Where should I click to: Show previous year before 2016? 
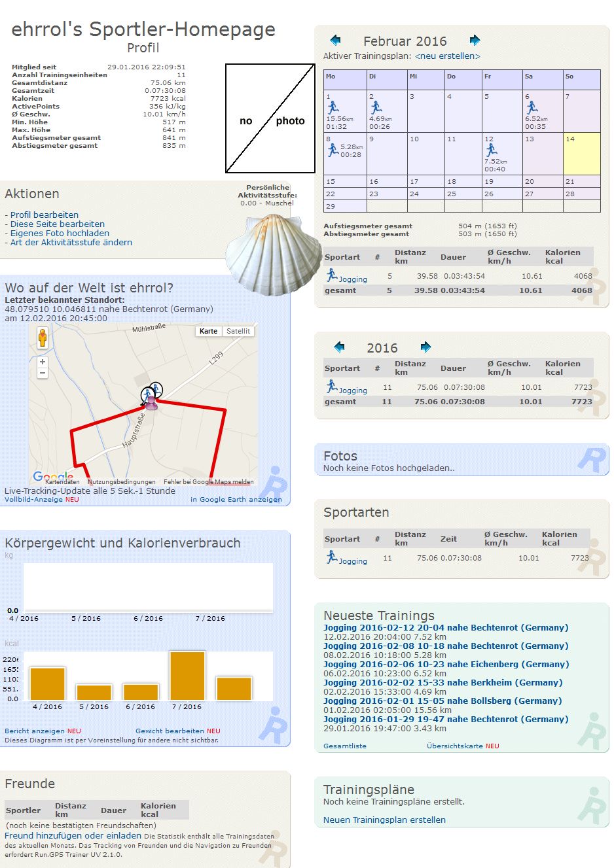339,347
